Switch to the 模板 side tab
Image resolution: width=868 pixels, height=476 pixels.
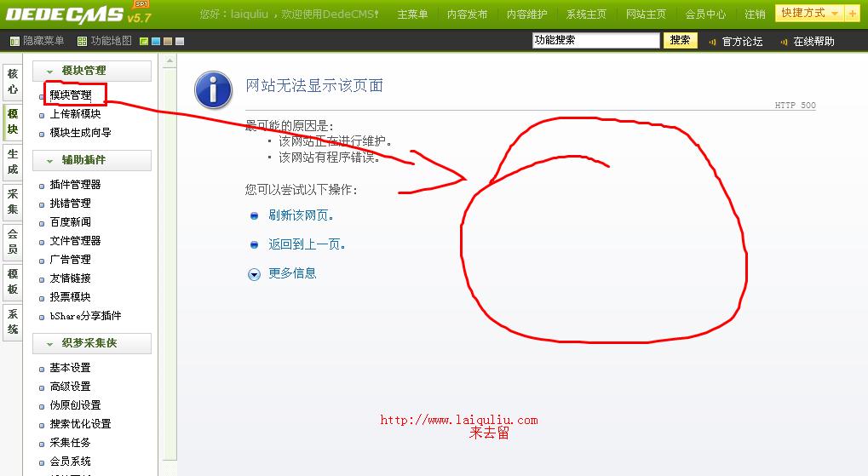pyautogui.click(x=13, y=281)
